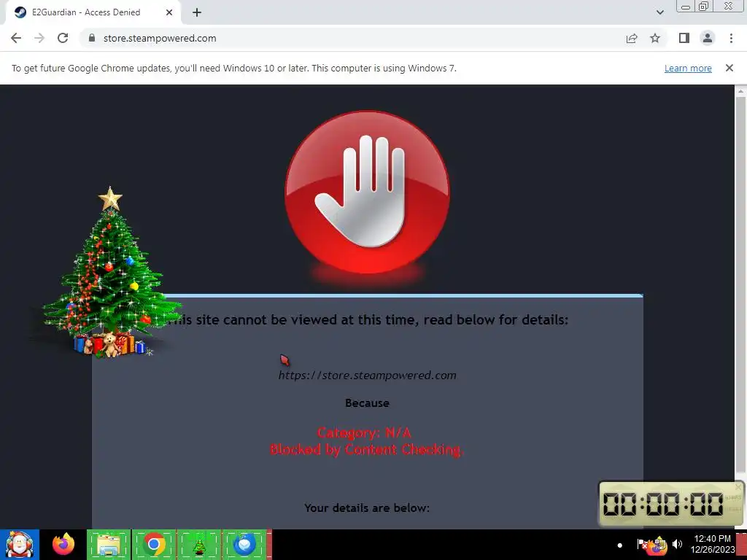Launch Firefox from the taskbar
Image resolution: width=747 pixels, height=560 pixels.
(63, 545)
